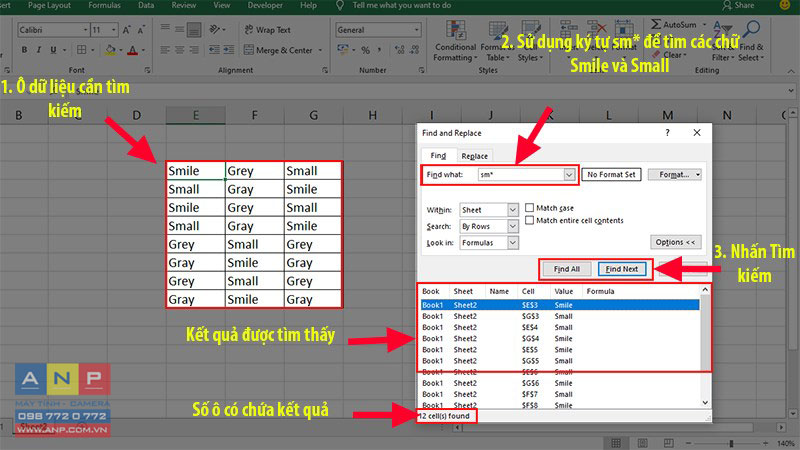Open the Look in dropdown set to Formulas

click(513, 243)
